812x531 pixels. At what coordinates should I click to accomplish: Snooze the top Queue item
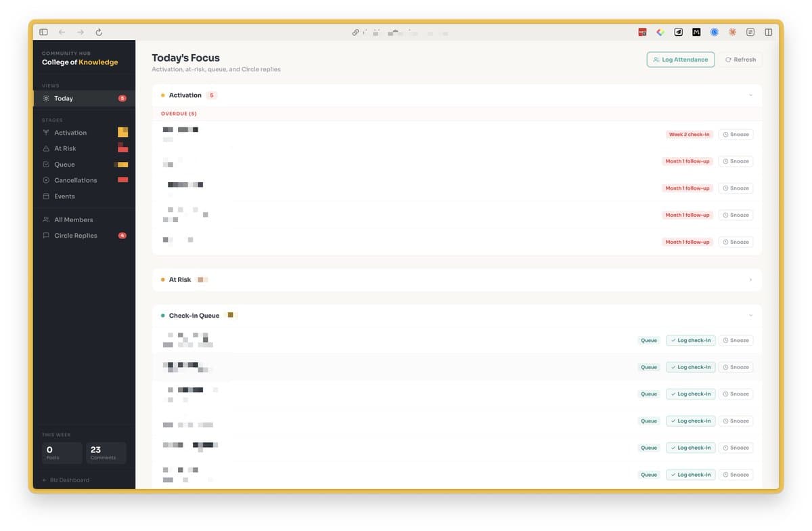click(x=736, y=340)
